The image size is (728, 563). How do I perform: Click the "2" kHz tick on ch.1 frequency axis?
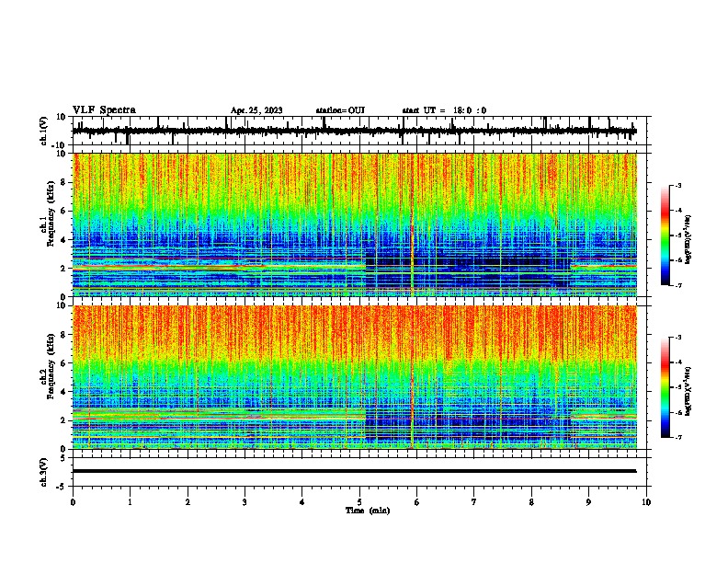tap(63, 269)
